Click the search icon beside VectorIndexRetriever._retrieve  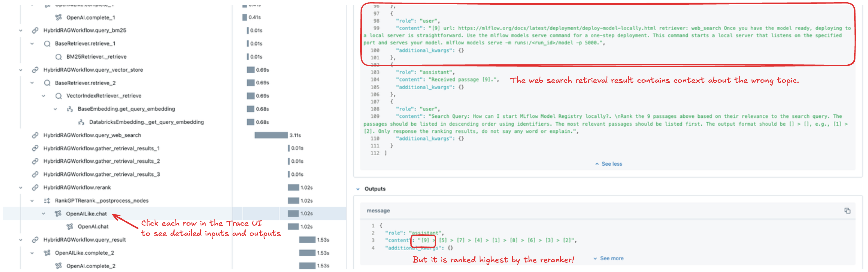click(x=59, y=96)
